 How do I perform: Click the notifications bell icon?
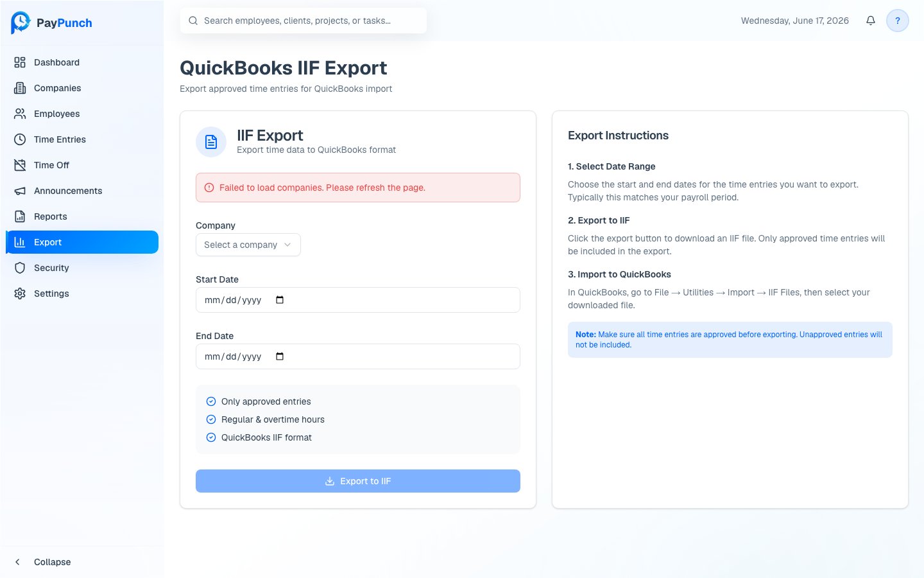[871, 21]
